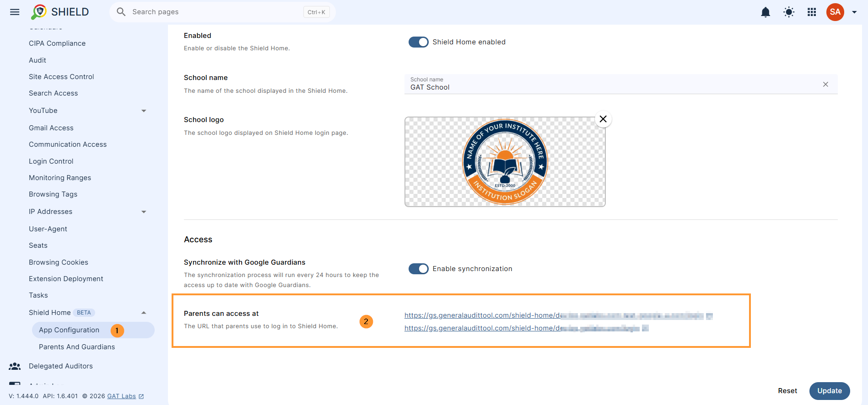The height and width of the screenshot is (405, 868).
Task: Click the version text V: 1.444.0
Action: coord(24,396)
